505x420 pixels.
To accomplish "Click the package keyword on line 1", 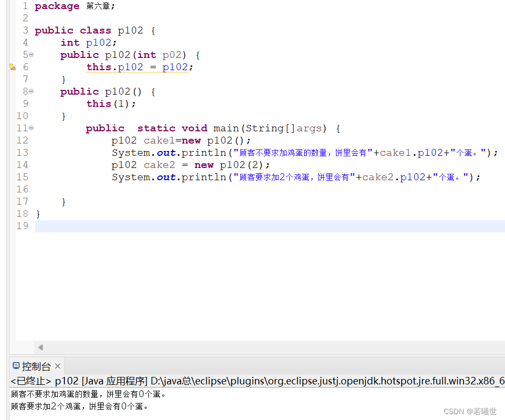I will click(x=57, y=6).
